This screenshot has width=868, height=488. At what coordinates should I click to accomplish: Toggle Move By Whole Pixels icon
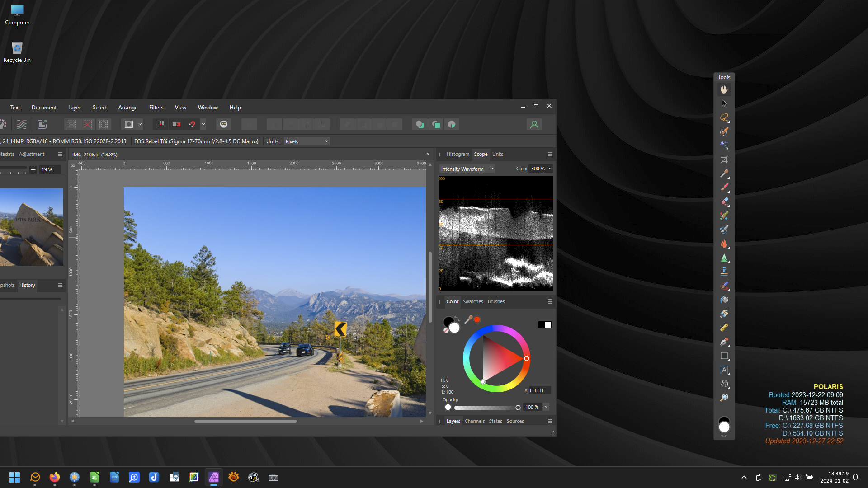[176, 124]
